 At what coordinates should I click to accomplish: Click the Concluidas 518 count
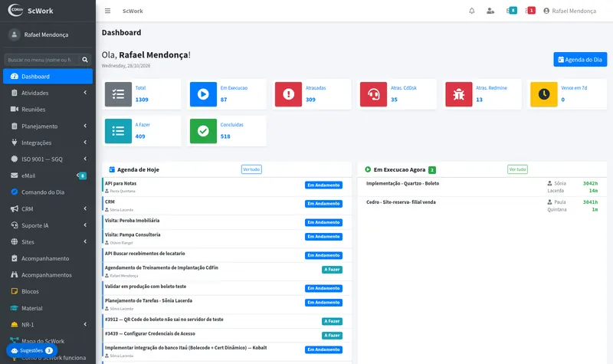click(x=225, y=136)
